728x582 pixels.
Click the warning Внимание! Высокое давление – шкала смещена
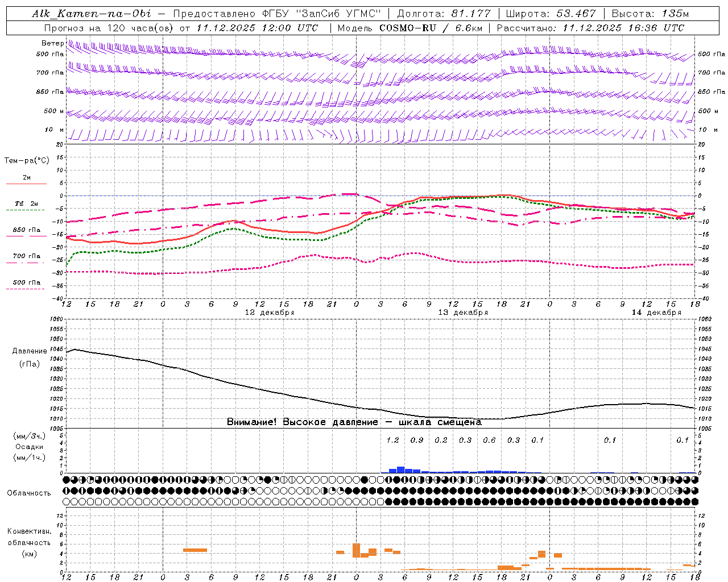354,422
